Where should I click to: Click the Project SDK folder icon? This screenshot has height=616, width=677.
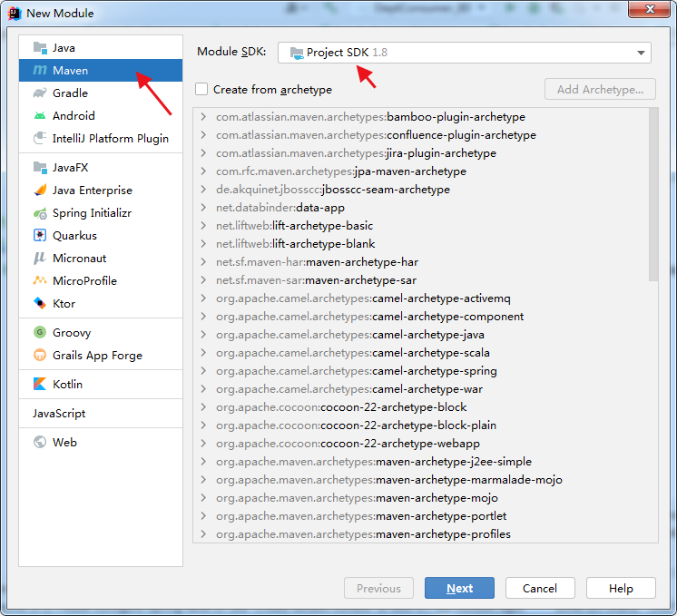pos(297,53)
